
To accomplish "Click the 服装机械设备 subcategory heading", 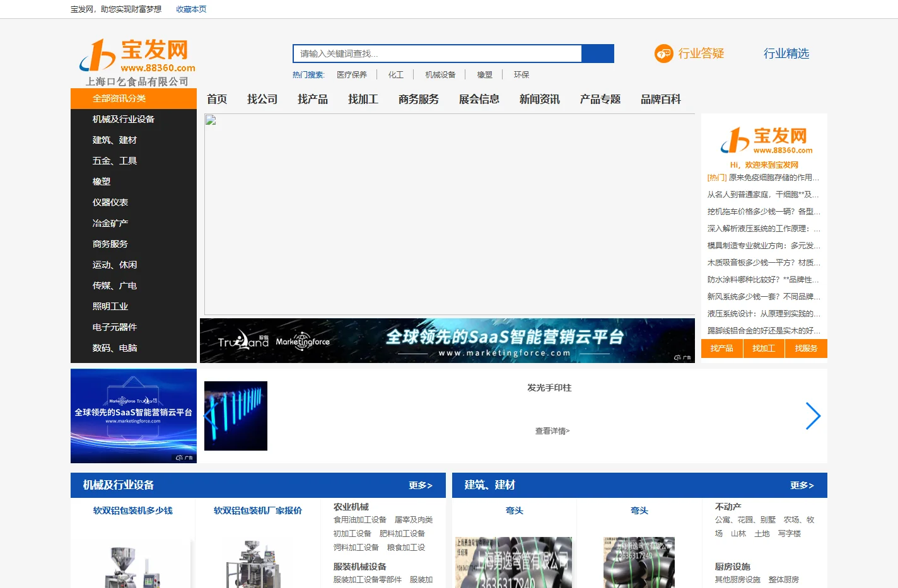I will (359, 567).
